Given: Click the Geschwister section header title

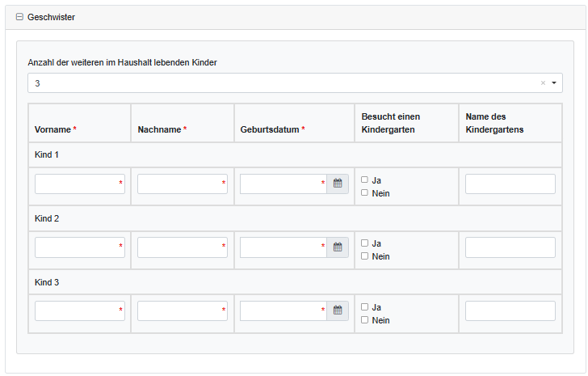Looking at the screenshot, I should pyautogui.click(x=51, y=17).
